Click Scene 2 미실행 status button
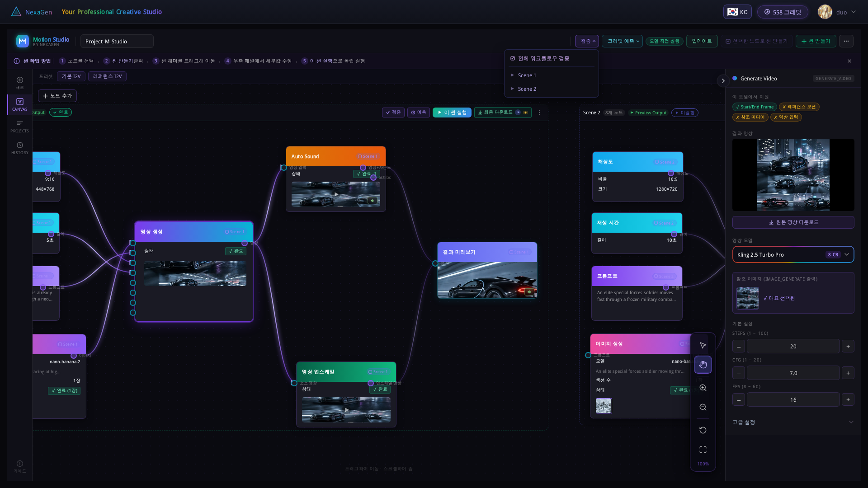868x488 pixels. click(685, 113)
